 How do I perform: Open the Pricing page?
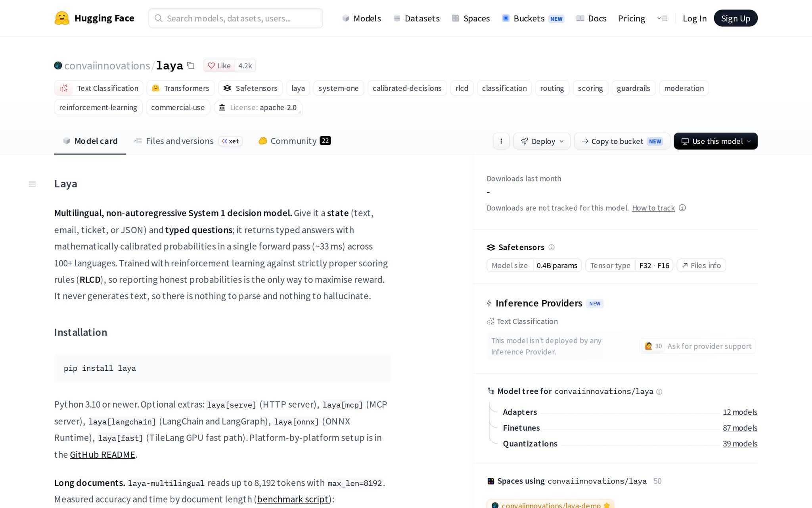pyautogui.click(x=632, y=18)
